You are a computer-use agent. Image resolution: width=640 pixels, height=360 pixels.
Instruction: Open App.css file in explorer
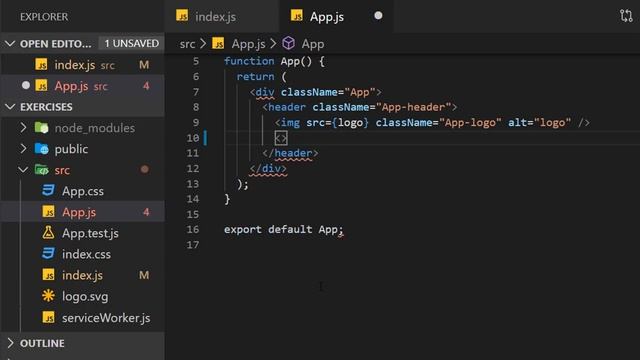click(x=83, y=191)
